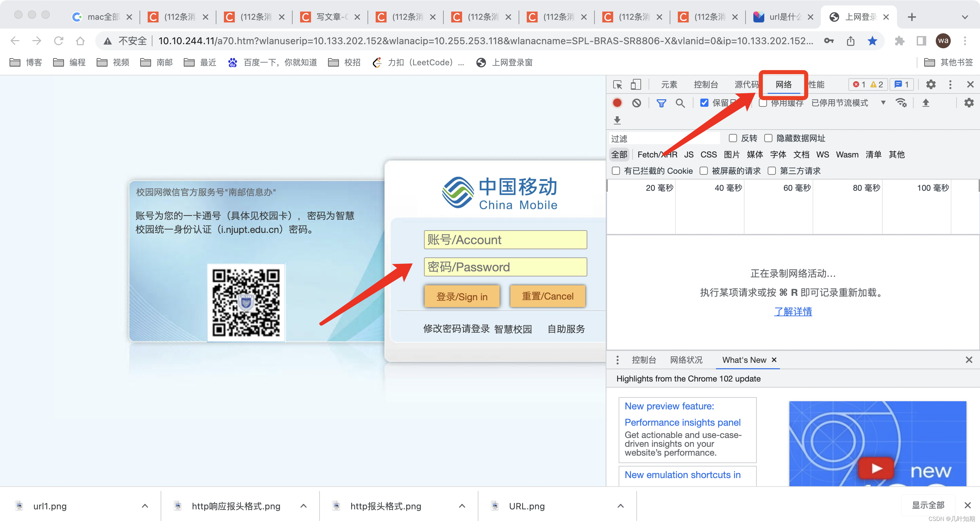Expand url1.png download options chevron
Image resolution: width=980 pixels, height=525 pixels.
pyautogui.click(x=145, y=506)
